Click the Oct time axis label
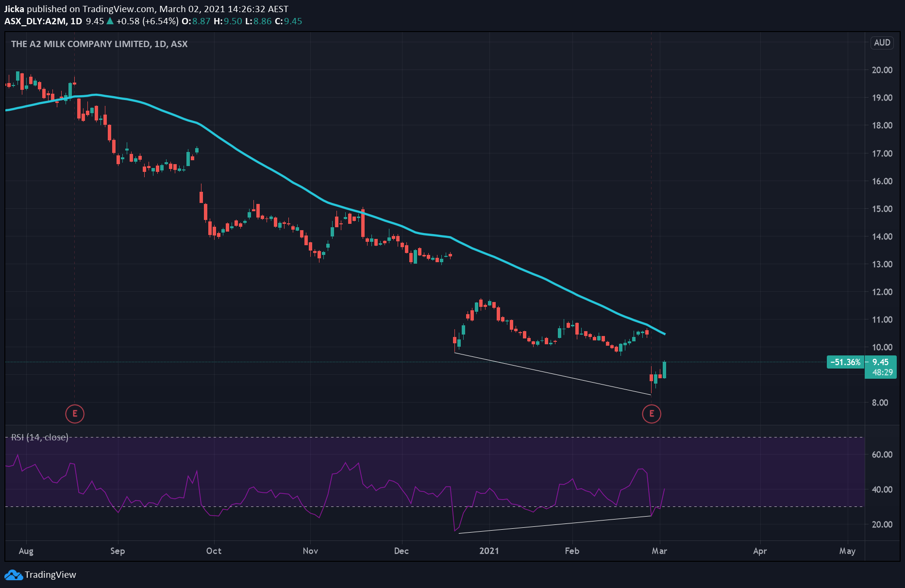 click(x=214, y=551)
